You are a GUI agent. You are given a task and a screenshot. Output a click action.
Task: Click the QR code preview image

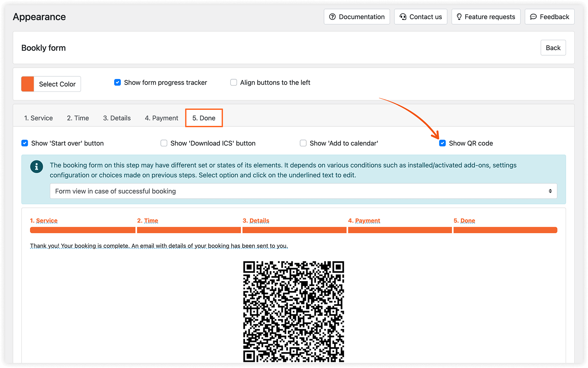tap(294, 311)
